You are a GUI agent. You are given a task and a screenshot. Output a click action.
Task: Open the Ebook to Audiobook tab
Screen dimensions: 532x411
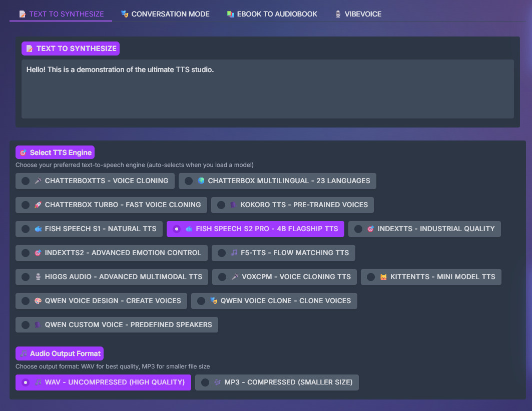point(272,14)
